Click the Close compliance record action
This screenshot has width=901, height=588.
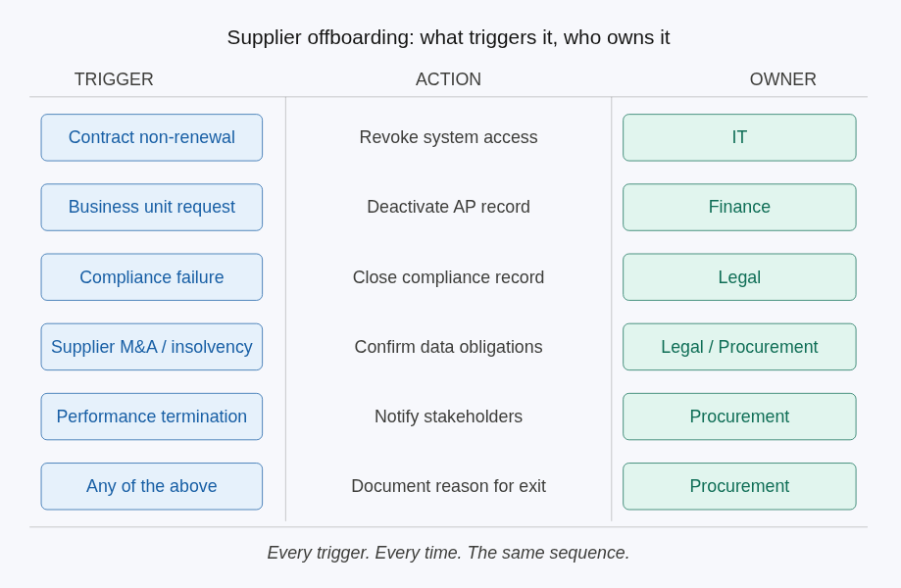448,277
